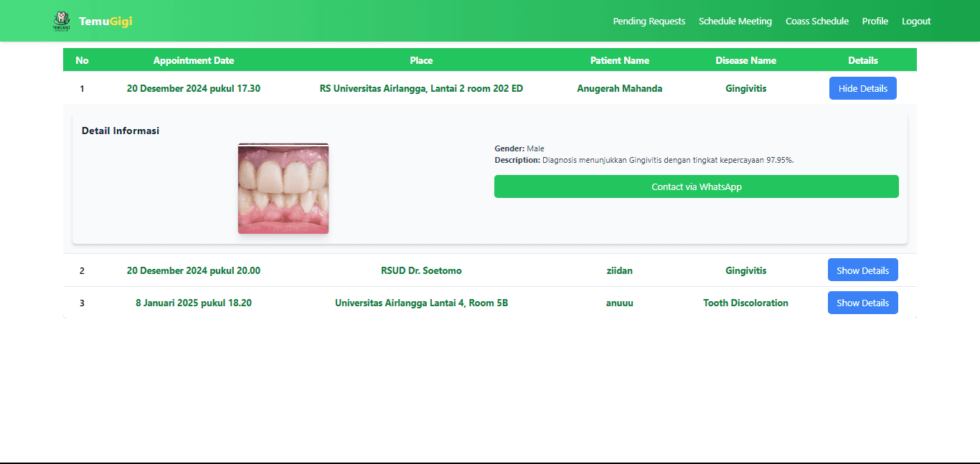Viewport: 980px width, 464px height.
Task: Show details for patient ziidan
Action: point(862,270)
